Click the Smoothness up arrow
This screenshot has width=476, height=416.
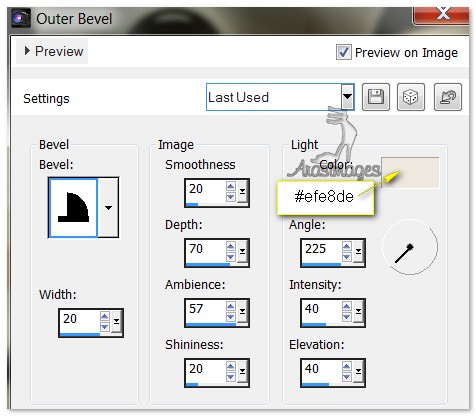[x=231, y=186]
